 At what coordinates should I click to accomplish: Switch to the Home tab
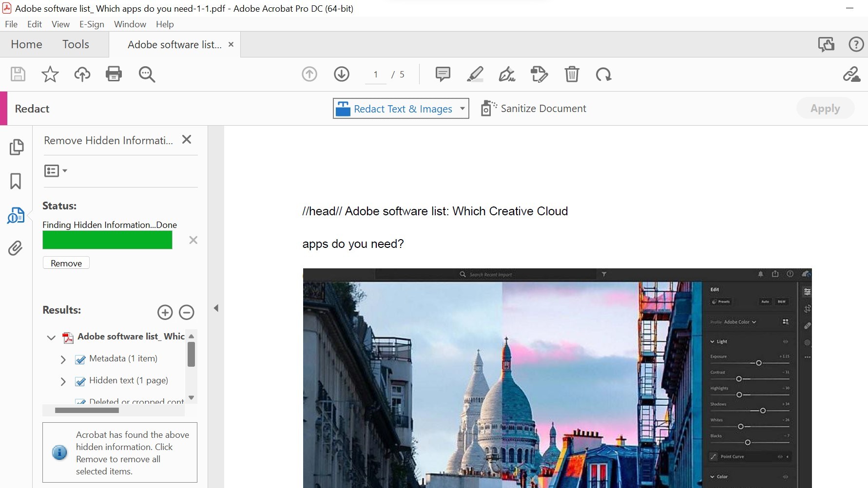click(26, 44)
